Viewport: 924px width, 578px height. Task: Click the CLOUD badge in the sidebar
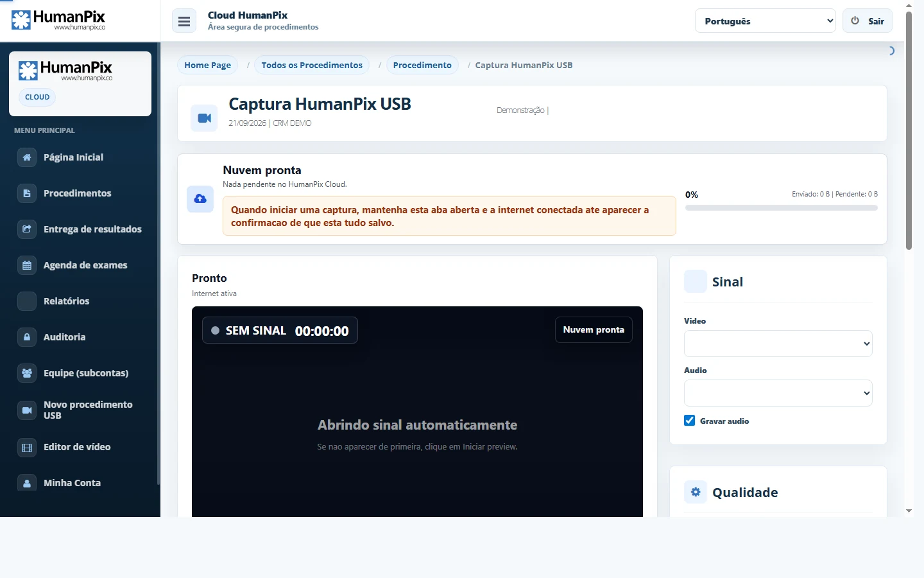[37, 97]
